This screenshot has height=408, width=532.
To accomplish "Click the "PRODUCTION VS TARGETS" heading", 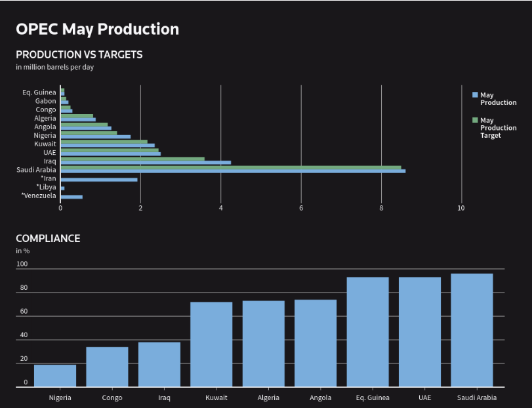I will [79, 54].
